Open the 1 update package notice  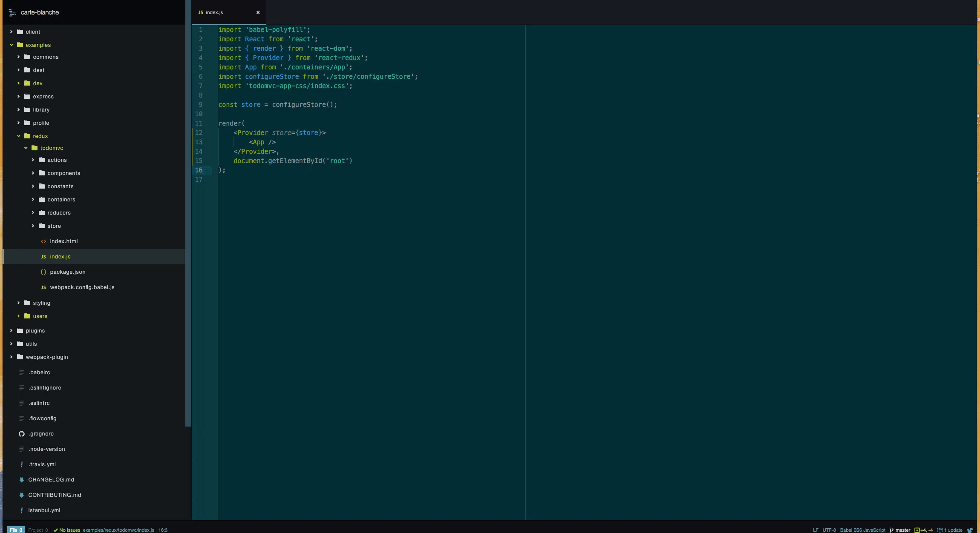point(950,530)
